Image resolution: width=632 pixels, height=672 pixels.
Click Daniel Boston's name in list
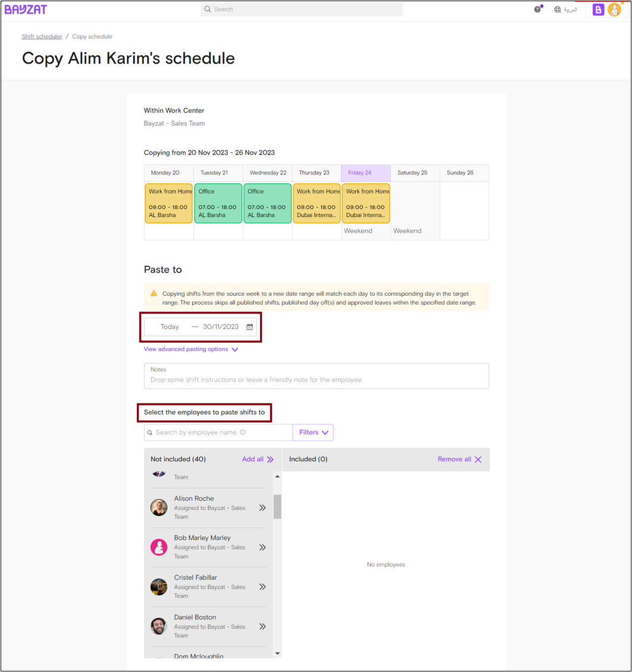point(195,617)
